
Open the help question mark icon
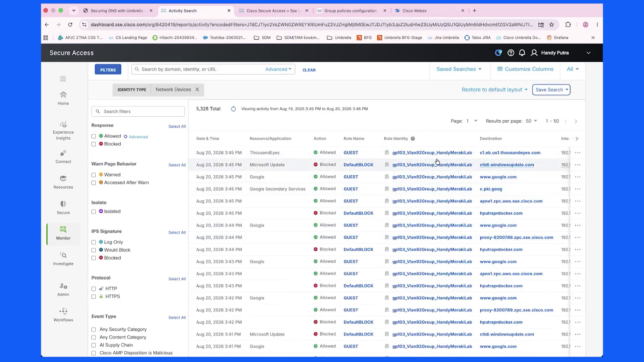(511, 53)
